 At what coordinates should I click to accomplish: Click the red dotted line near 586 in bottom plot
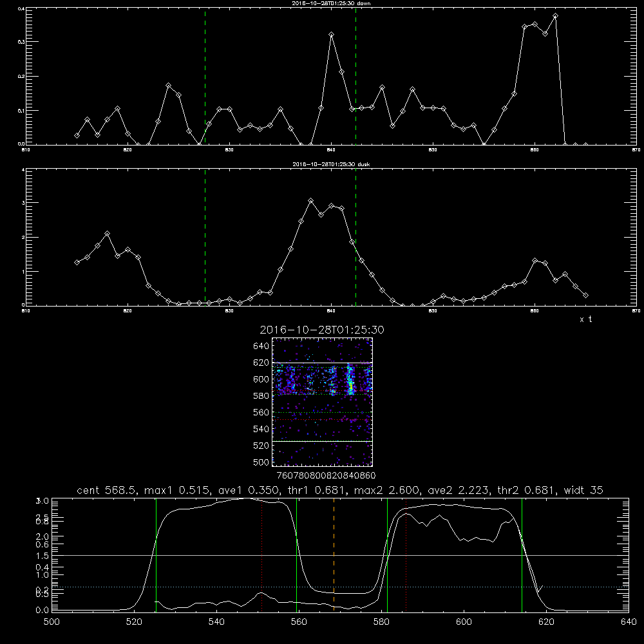(406, 555)
